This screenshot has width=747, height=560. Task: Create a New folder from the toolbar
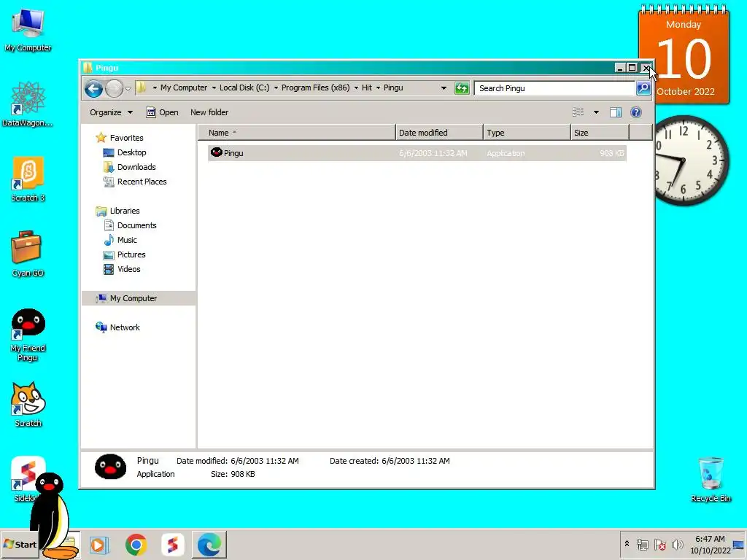[209, 112]
